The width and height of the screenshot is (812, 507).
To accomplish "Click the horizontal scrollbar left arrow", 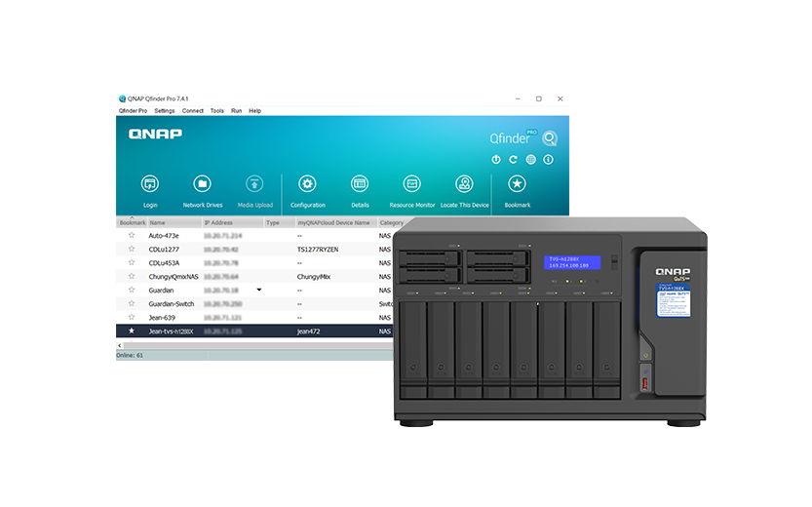I will [x=120, y=345].
